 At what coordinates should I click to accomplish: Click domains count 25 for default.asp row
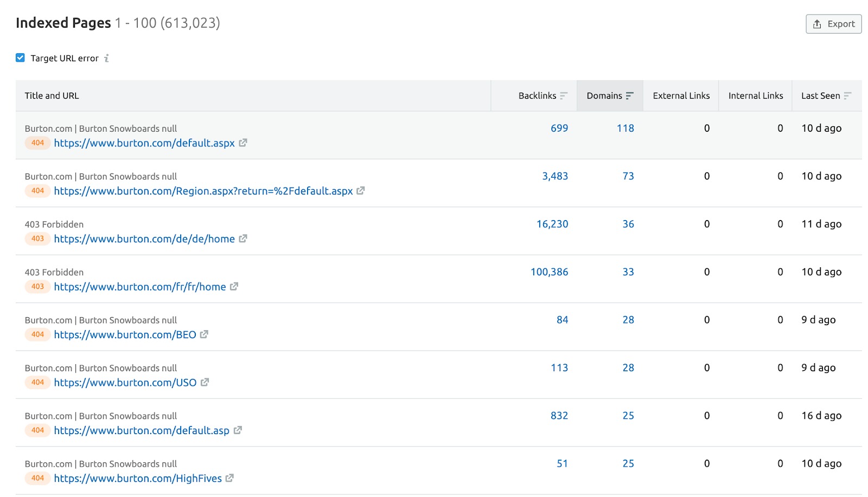(x=628, y=416)
